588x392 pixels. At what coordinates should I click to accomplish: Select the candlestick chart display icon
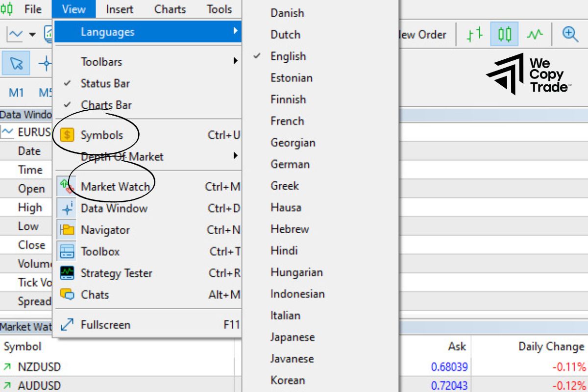tap(503, 34)
